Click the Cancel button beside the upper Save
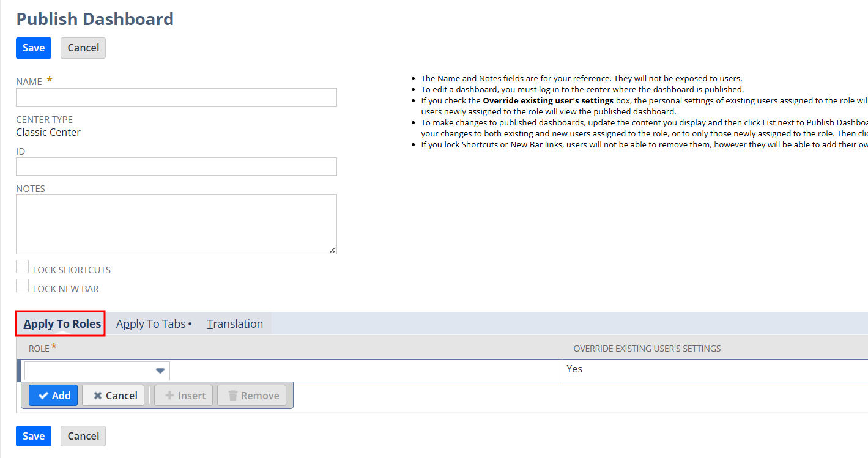 point(83,48)
